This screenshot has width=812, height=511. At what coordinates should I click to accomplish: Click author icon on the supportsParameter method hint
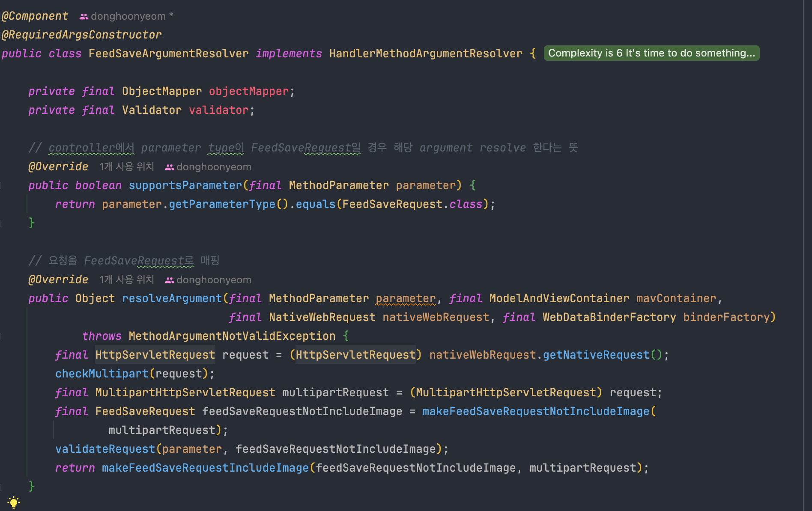[x=170, y=167]
